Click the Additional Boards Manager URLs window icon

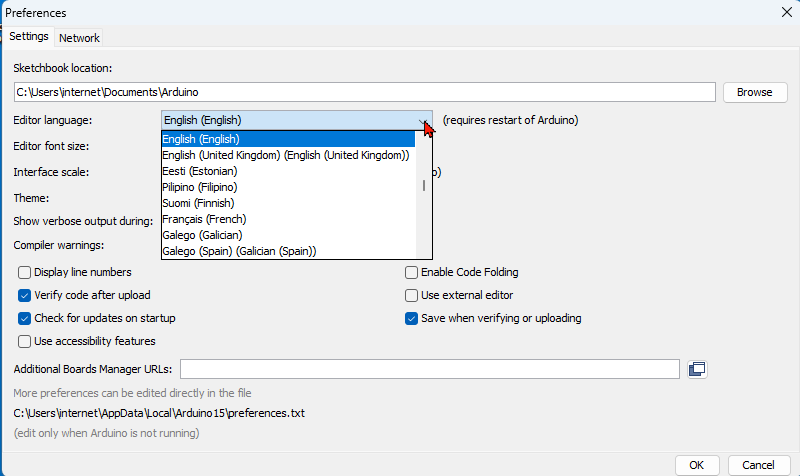(x=697, y=369)
